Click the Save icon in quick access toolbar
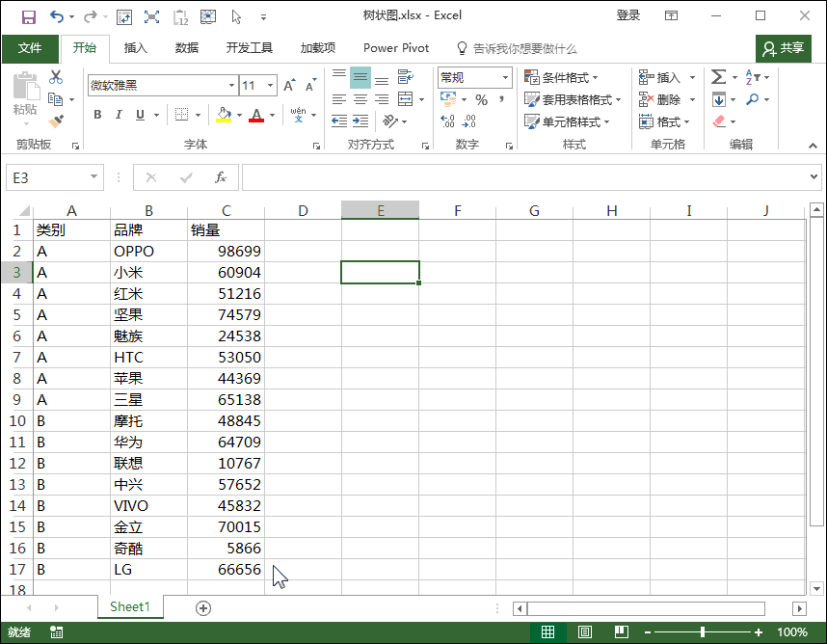The image size is (827, 644). [x=29, y=17]
